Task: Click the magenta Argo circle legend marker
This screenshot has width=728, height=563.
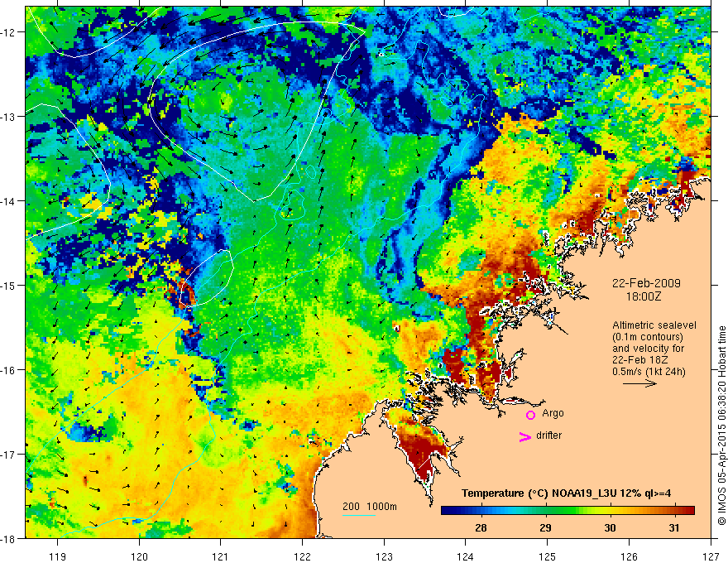Action: click(x=530, y=415)
